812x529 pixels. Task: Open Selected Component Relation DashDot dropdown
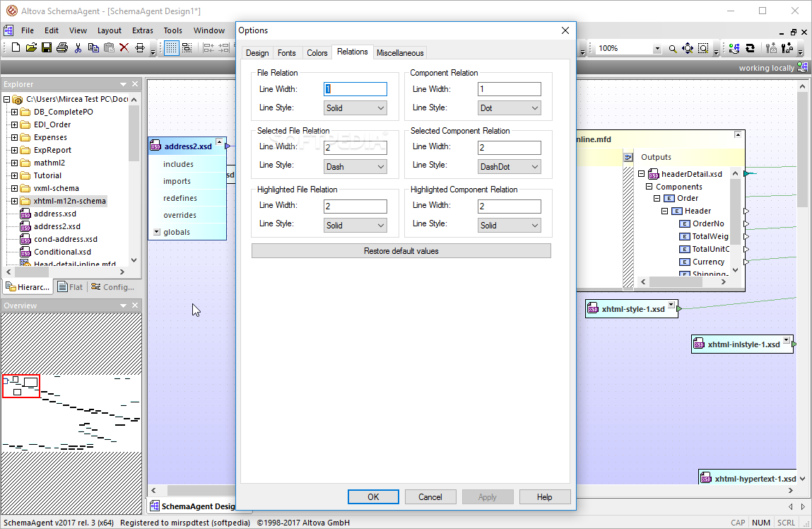pos(509,166)
